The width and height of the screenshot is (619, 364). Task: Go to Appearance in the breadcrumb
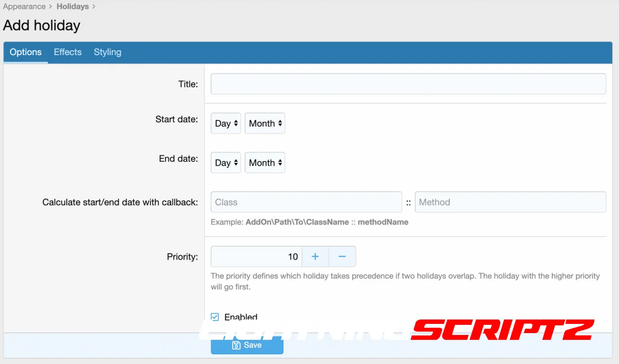pos(24,7)
